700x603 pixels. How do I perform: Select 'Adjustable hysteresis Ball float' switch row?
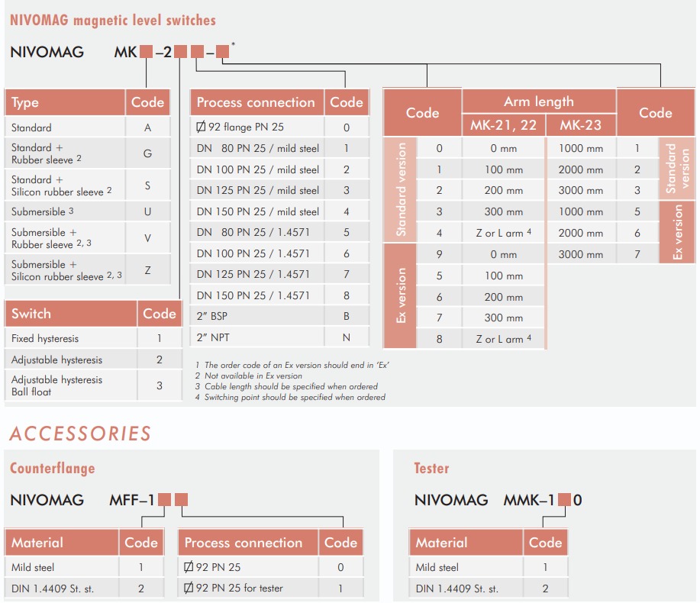[93, 385]
